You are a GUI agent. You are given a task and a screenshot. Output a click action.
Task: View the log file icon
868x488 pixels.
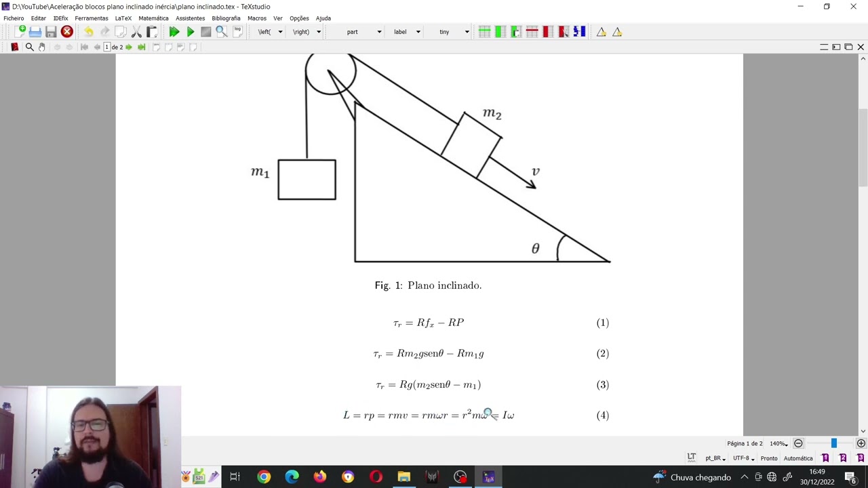(x=237, y=31)
